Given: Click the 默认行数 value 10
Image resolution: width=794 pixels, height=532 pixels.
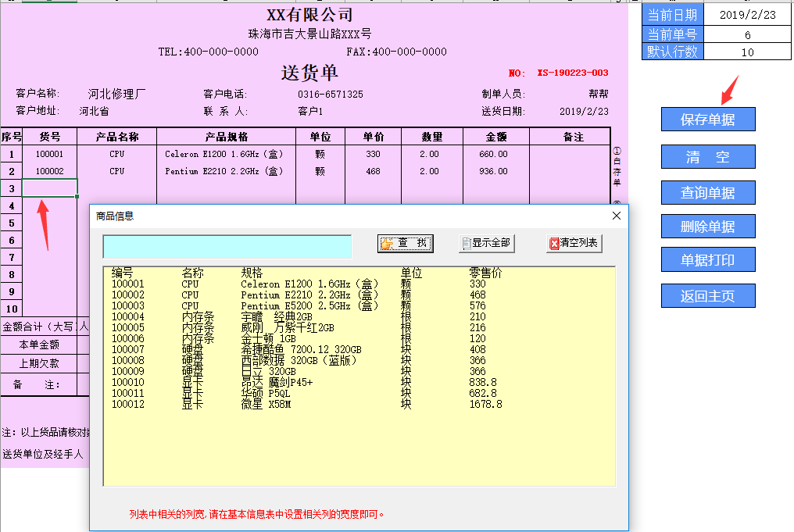Looking at the screenshot, I should (747, 52).
